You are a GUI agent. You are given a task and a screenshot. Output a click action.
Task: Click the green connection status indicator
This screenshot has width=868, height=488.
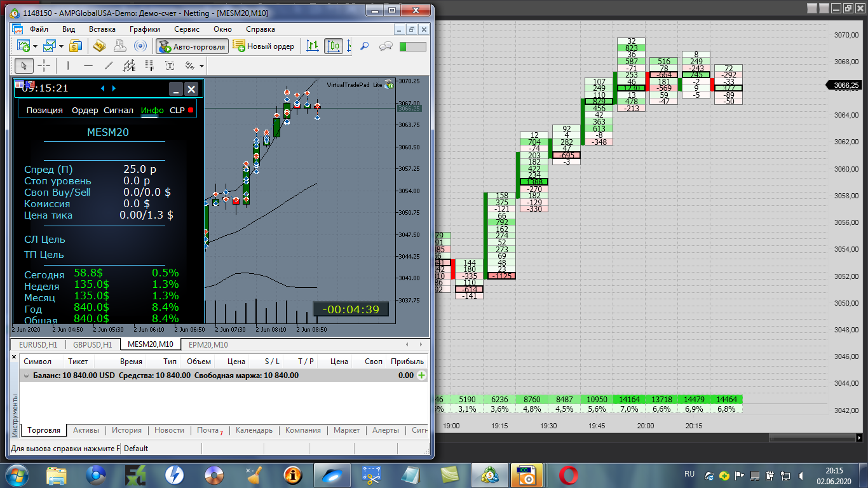pos(412,46)
